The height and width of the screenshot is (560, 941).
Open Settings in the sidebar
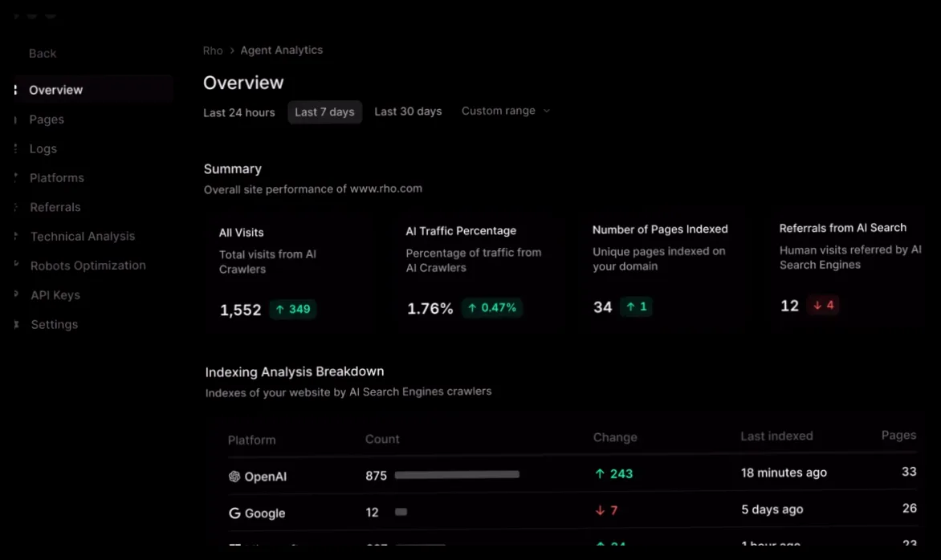[x=55, y=324]
